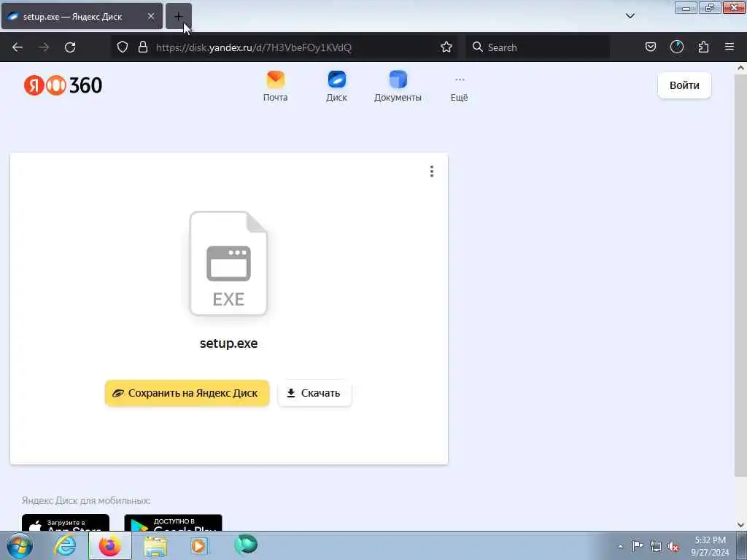This screenshot has width=747, height=560.
Task: Click the Action Center flag icon
Action: 638,546
